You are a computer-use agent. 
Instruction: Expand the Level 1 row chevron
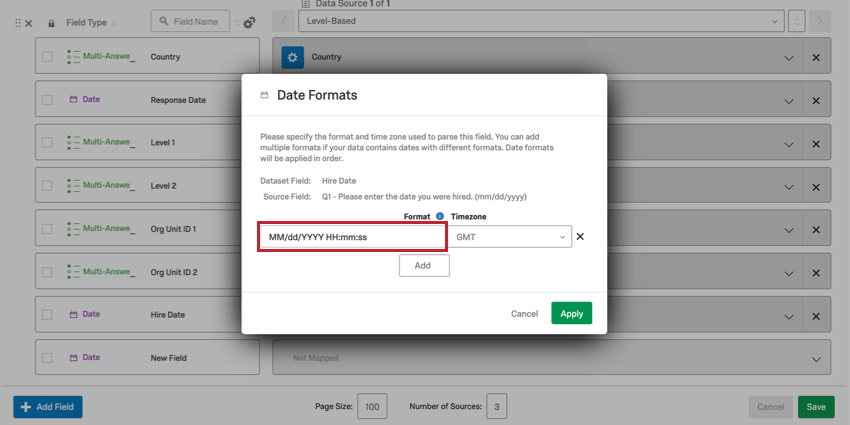tap(789, 145)
